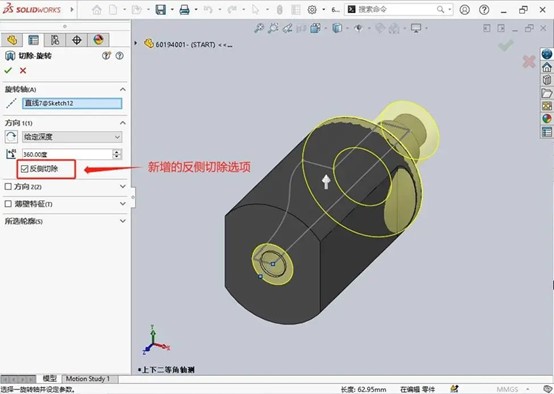The width and height of the screenshot is (554, 394).
Task: Collapse the 方向 1 section chevron
Action: pos(123,123)
